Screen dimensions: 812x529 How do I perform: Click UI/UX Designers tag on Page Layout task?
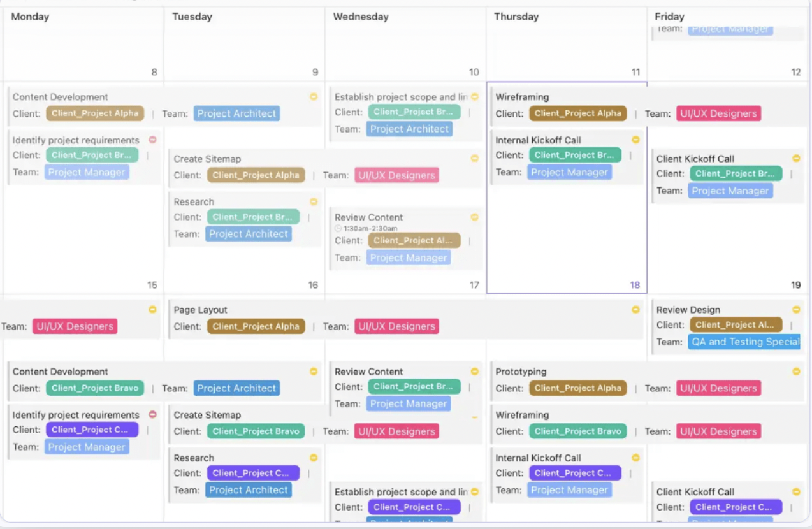click(x=396, y=326)
